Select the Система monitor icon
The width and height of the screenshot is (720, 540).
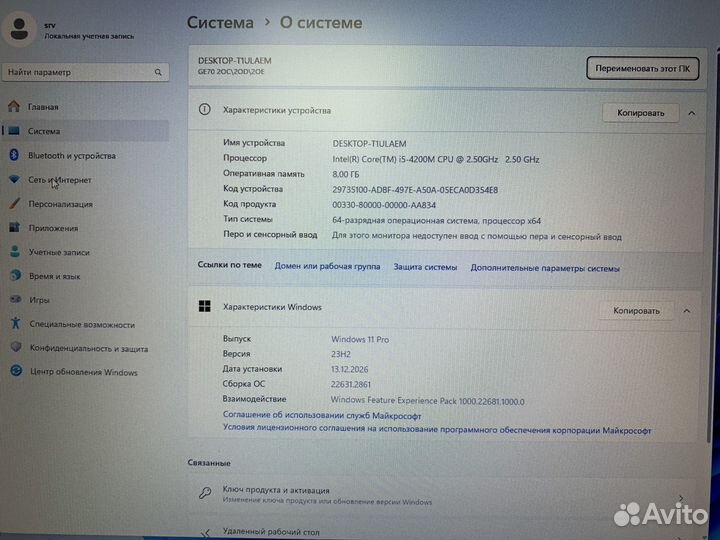14,131
